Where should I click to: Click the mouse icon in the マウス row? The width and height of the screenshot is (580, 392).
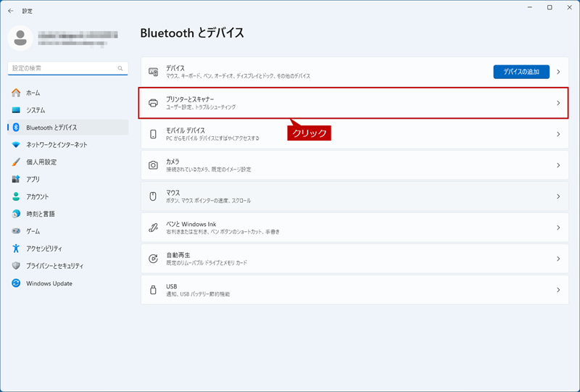[153, 196]
